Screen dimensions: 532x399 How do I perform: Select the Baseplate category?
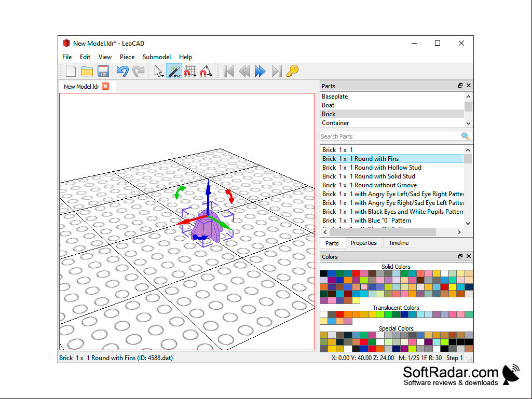(392, 97)
